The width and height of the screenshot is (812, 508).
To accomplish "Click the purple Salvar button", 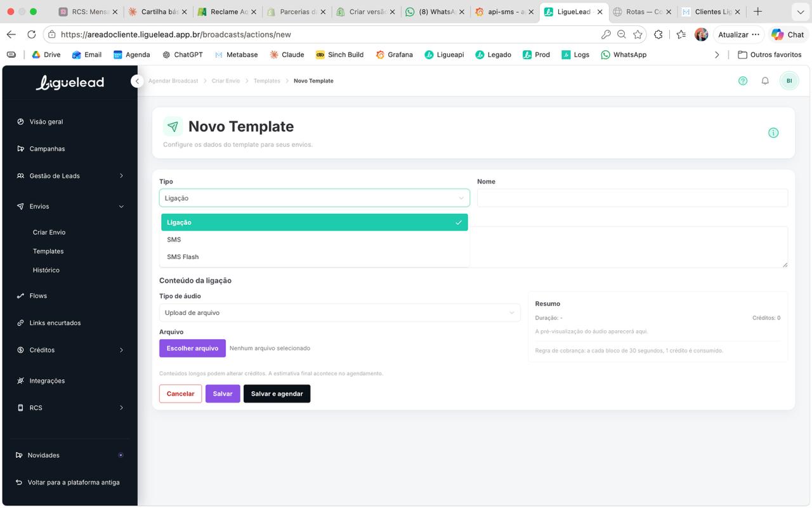I will tap(223, 394).
